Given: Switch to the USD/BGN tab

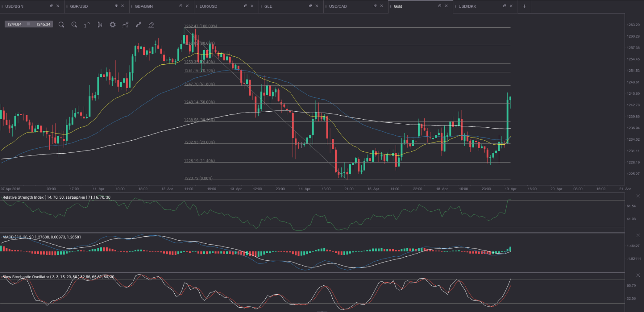Looking at the screenshot, I should pyautogui.click(x=14, y=6).
